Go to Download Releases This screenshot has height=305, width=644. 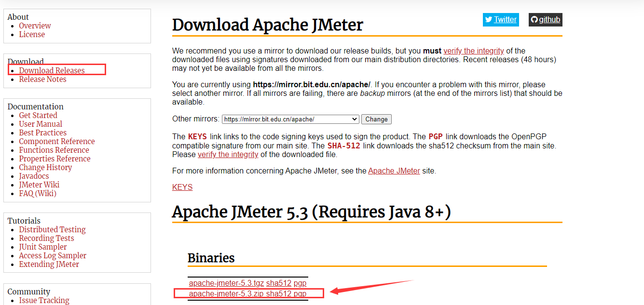(x=51, y=70)
